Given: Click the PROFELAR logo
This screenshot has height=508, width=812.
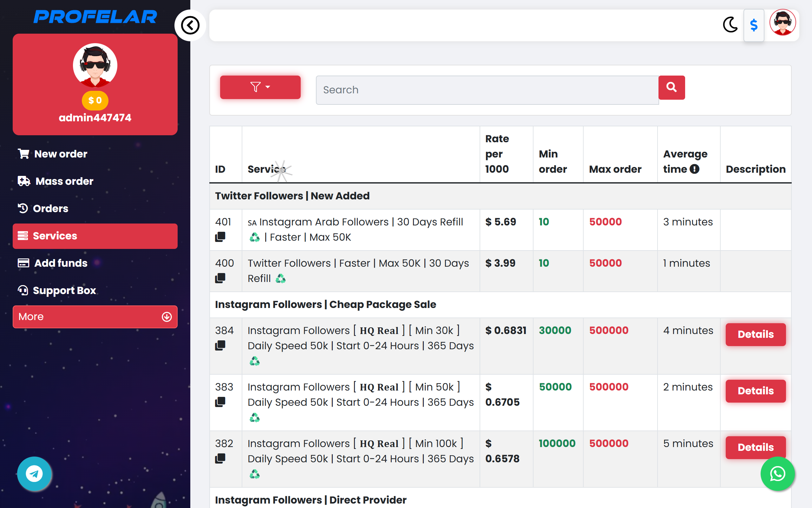Looking at the screenshot, I should tap(95, 17).
